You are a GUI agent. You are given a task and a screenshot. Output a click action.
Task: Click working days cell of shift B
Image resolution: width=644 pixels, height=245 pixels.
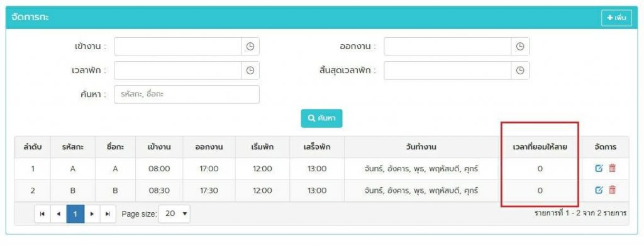421,190
